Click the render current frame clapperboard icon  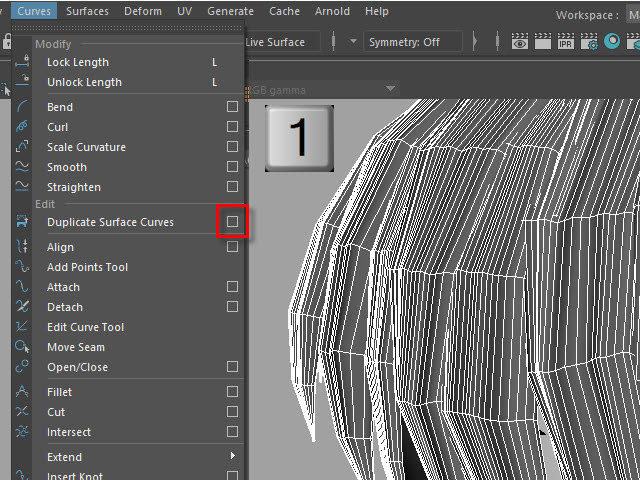(543, 43)
